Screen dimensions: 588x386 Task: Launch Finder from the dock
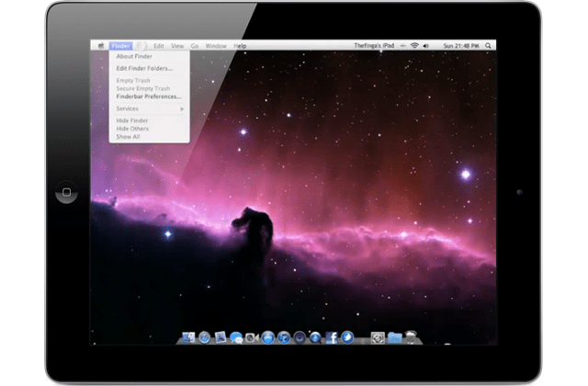point(188,337)
